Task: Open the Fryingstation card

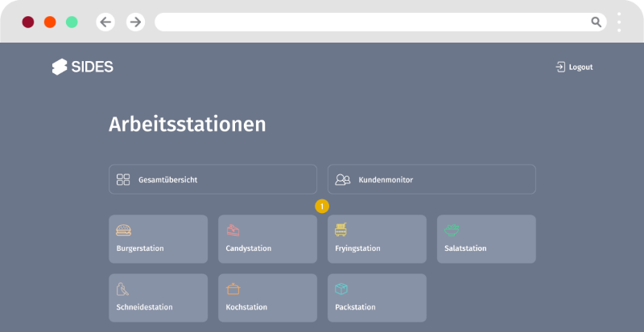Action: pos(377,239)
